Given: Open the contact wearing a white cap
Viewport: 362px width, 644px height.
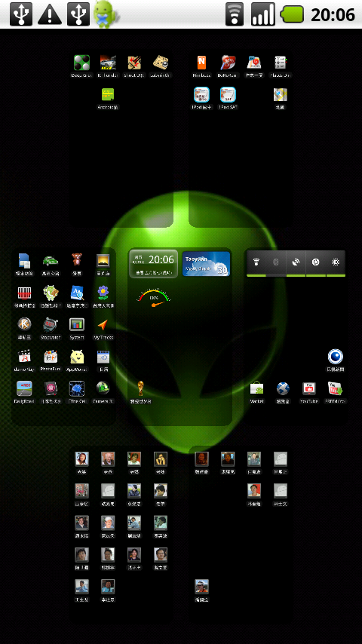Looking at the screenshot, I should 108,523.
